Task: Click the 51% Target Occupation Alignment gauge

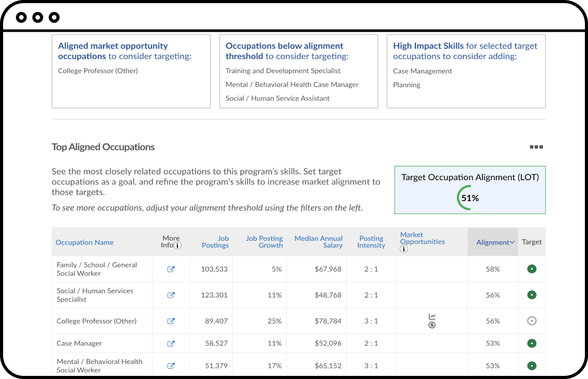Action: point(469,198)
